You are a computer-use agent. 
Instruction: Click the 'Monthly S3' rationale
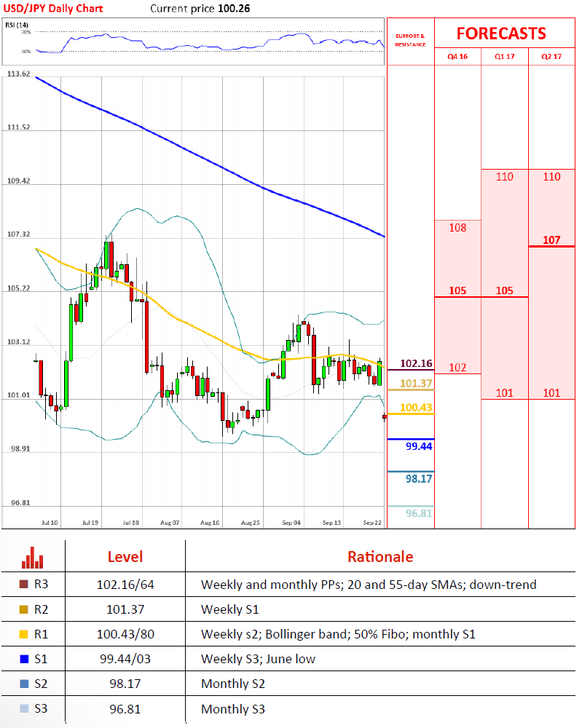(233, 709)
